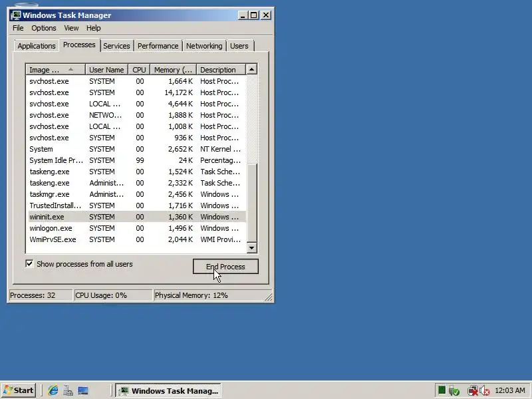This screenshot has width=532, height=399.
Task: Open Internet Explorer from quick launch
Action: [53, 390]
